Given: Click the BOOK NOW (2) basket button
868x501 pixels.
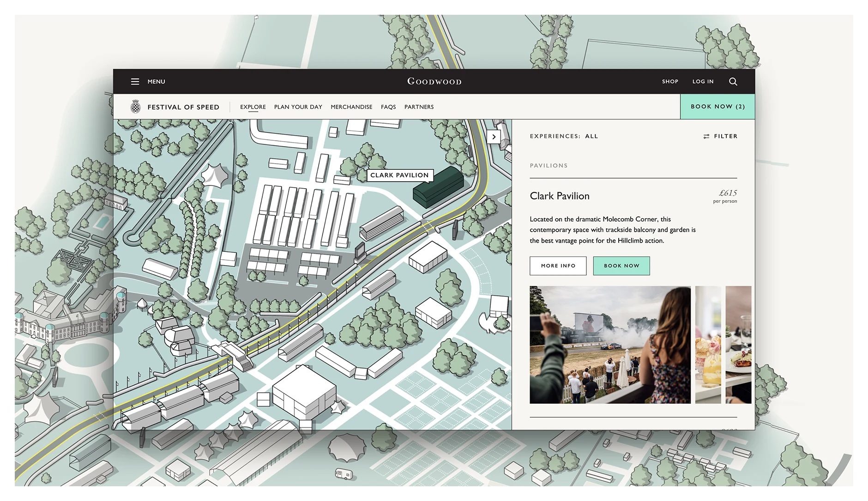Looking at the screenshot, I should [x=717, y=107].
